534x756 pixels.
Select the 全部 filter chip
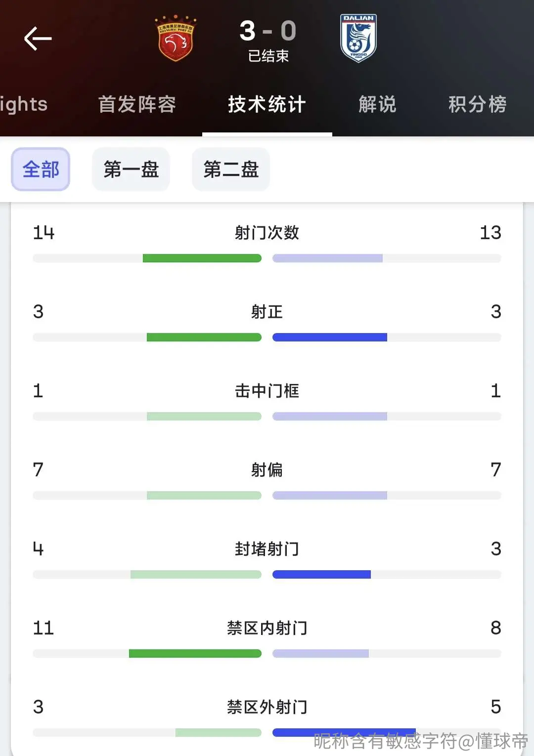[x=41, y=169]
